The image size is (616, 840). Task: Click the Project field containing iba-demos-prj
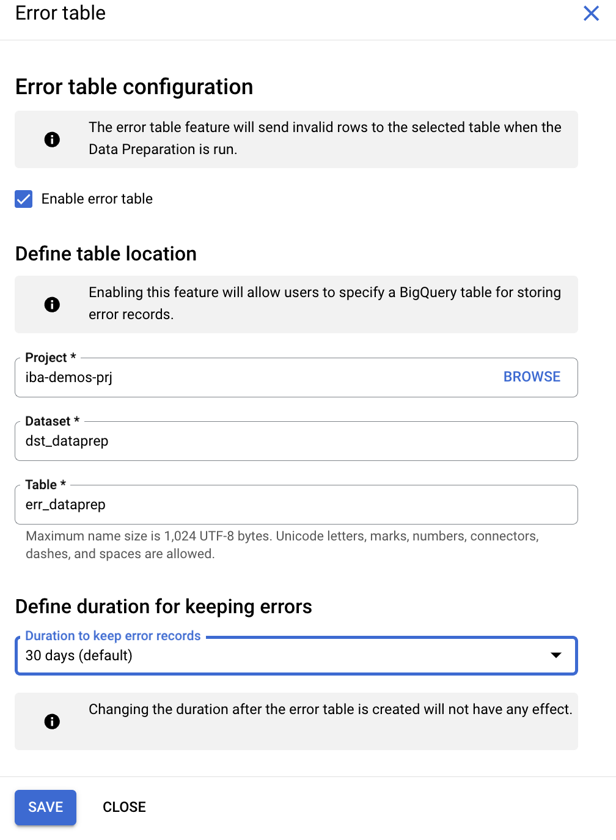[x=244, y=378]
